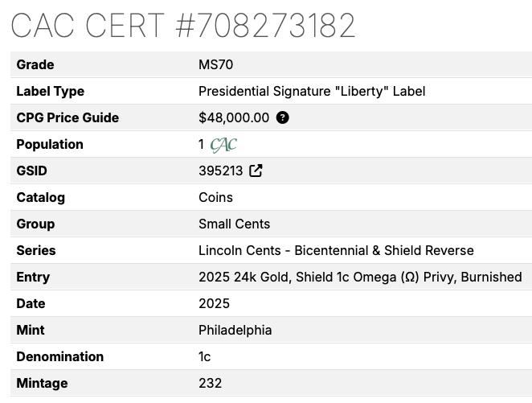The height and width of the screenshot is (403, 532).
Task: Open the GSID external link icon
Action: (256, 171)
